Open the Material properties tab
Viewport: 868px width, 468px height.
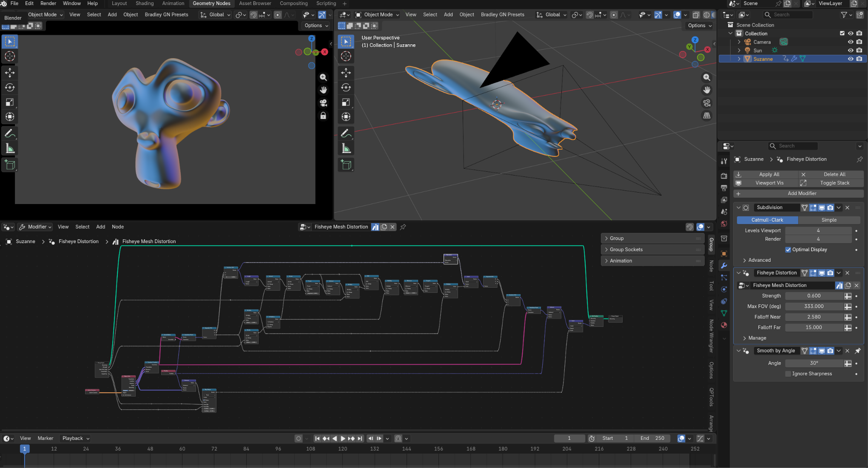click(x=724, y=325)
